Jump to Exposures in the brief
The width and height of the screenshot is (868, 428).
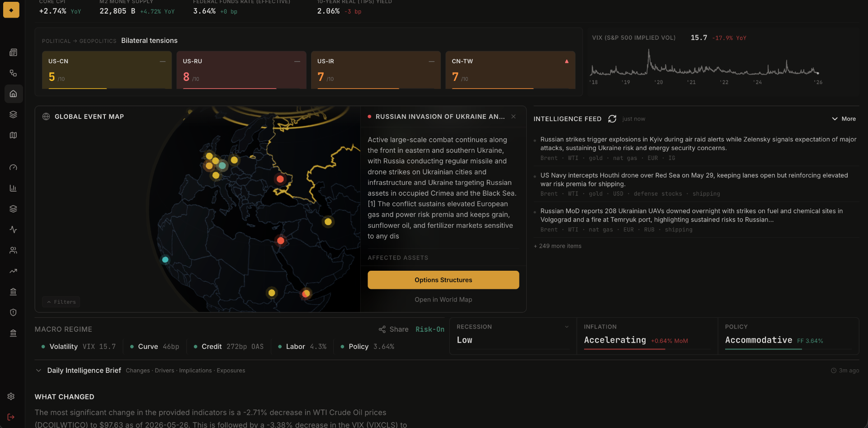coord(231,371)
